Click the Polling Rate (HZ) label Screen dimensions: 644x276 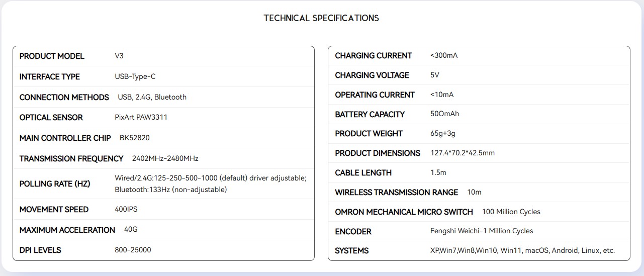point(55,183)
